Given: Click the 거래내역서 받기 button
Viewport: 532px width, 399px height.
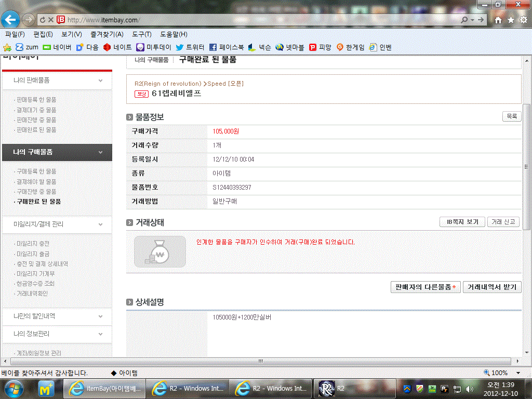Looking at the screenshot, I should click(x=492, y=287).
